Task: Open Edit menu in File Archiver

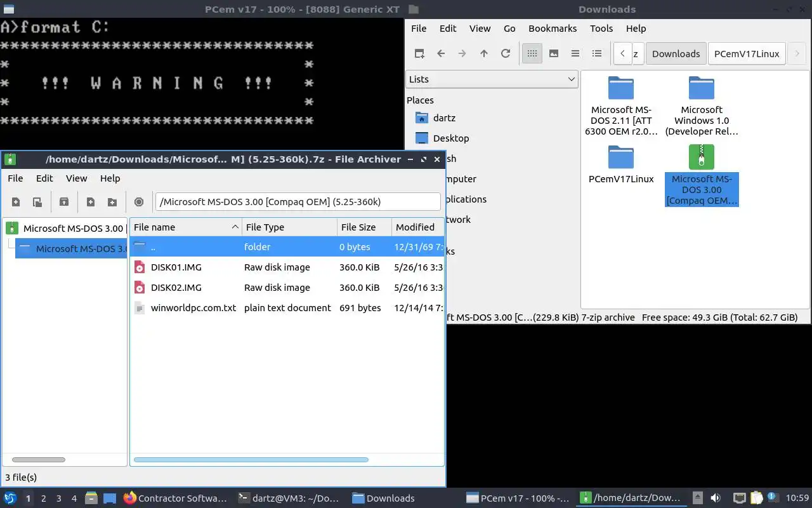Action: [44, 178]
